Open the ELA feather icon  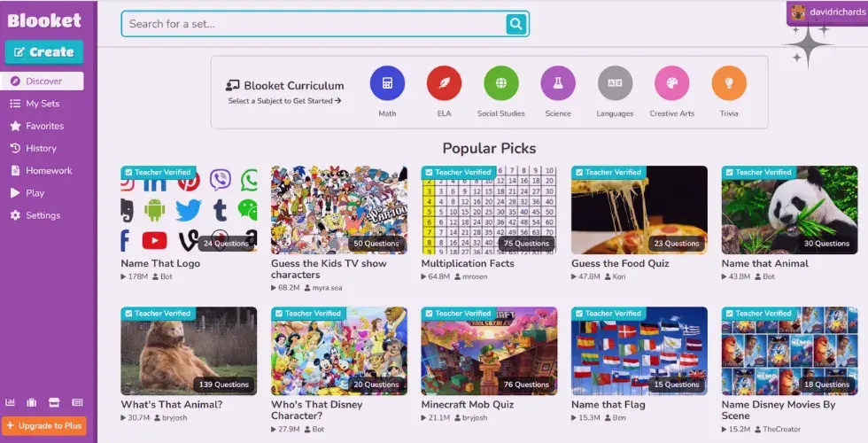[444, 83]
